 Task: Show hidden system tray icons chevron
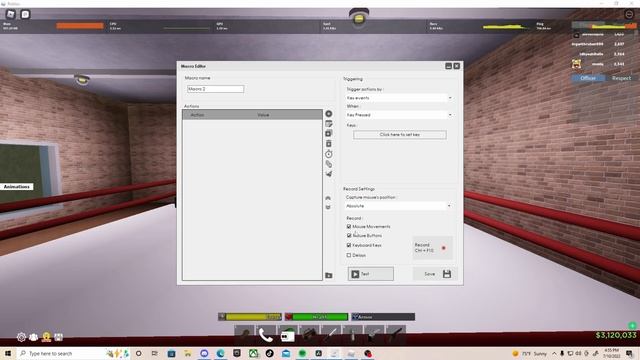click(554, 353)
